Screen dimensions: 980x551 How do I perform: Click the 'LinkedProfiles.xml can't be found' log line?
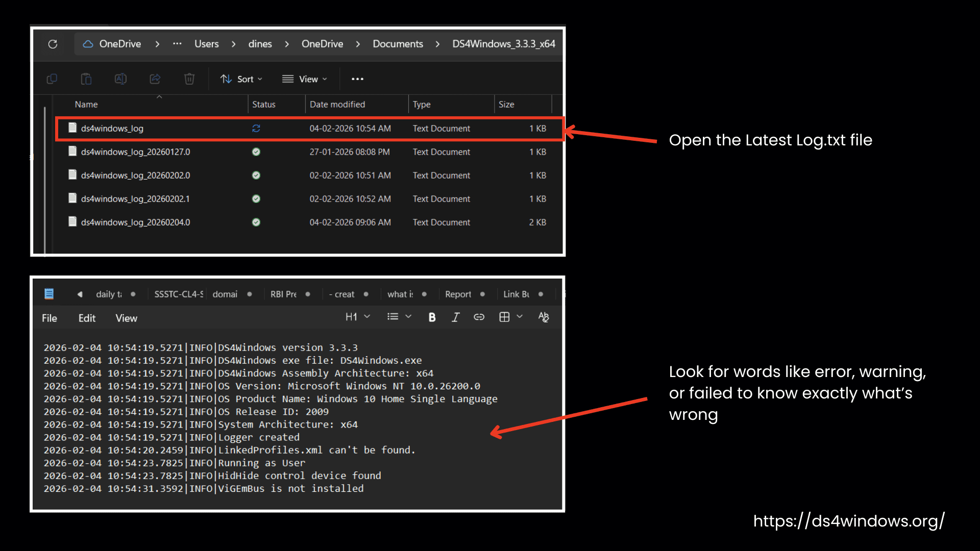coord(230,450)
